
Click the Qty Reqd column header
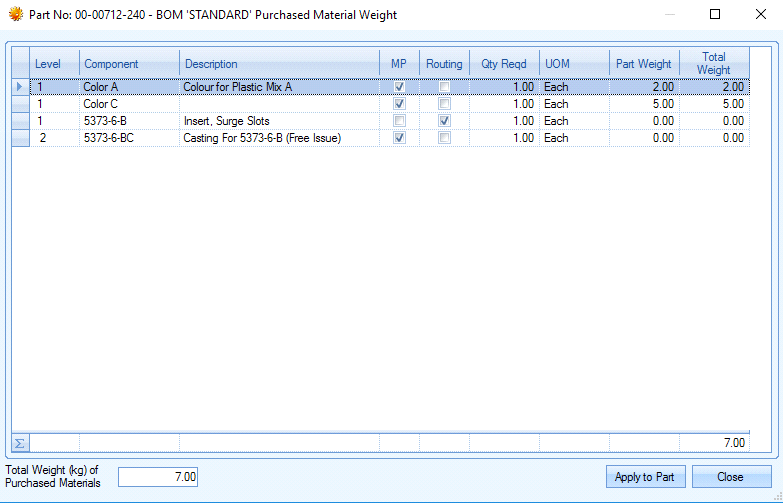pos(503,64)
